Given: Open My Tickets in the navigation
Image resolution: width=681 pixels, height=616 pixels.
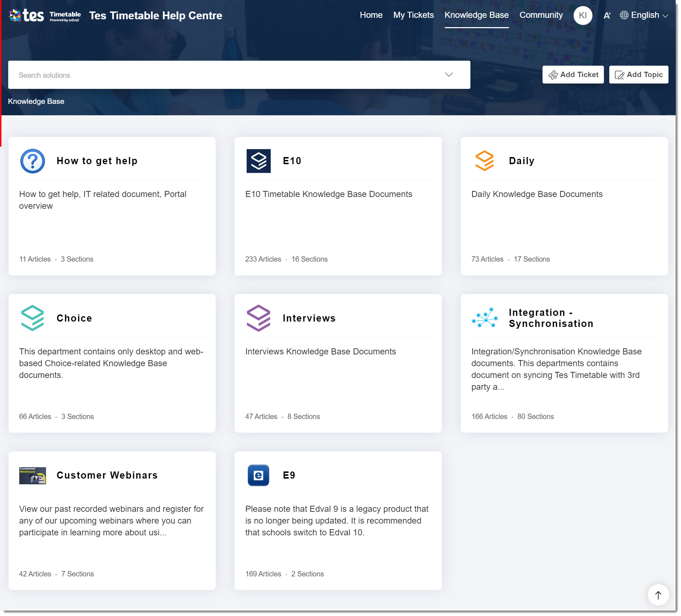Looking at the screenshot, I should (x=413, y=15).
